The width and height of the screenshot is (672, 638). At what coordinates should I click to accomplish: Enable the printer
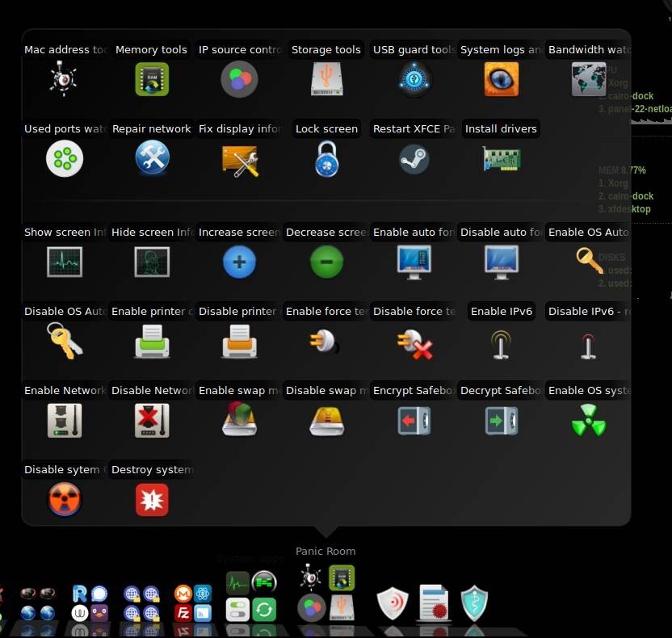click(x=151, y=342)
